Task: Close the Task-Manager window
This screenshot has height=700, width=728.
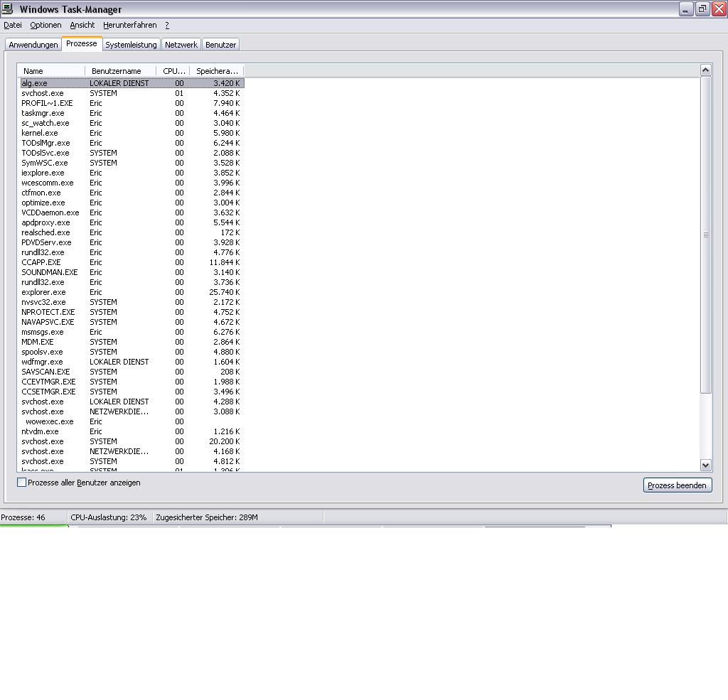Action: point(719,9)
